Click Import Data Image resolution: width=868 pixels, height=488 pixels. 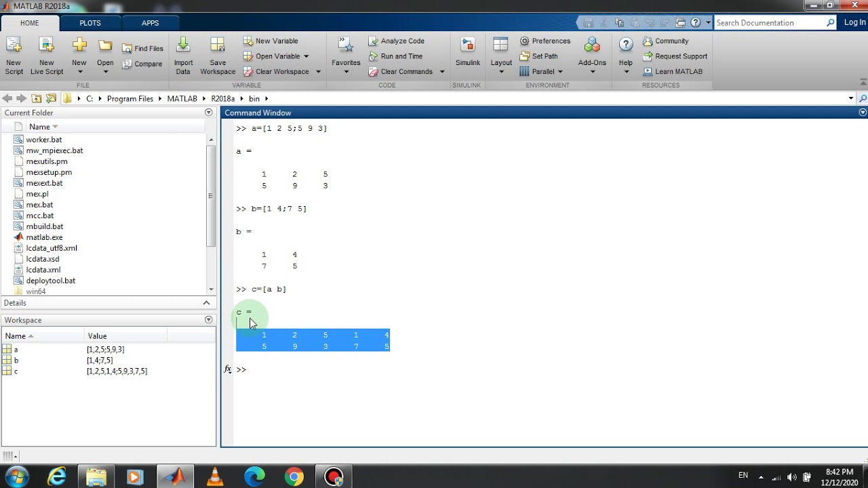click(x=183, y=56)
